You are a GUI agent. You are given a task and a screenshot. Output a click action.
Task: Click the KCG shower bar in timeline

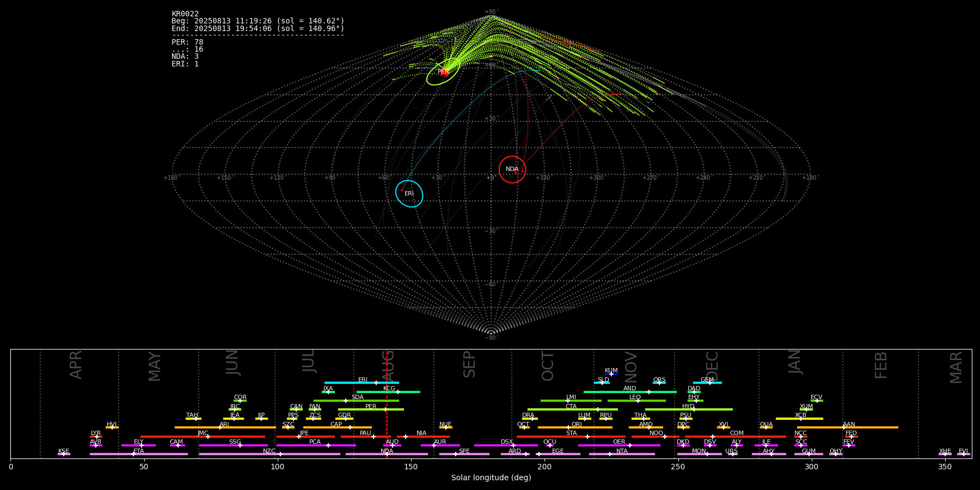pyautogui.click(x=388, y=392)
